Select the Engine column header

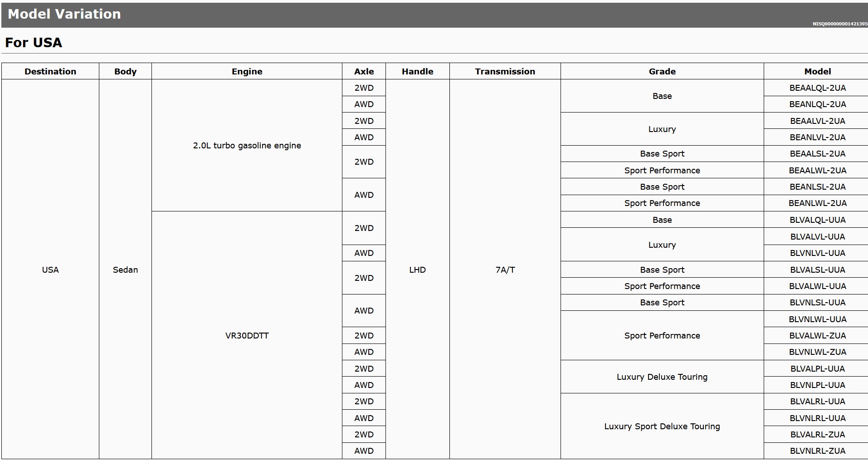click(x=247, y=71)
